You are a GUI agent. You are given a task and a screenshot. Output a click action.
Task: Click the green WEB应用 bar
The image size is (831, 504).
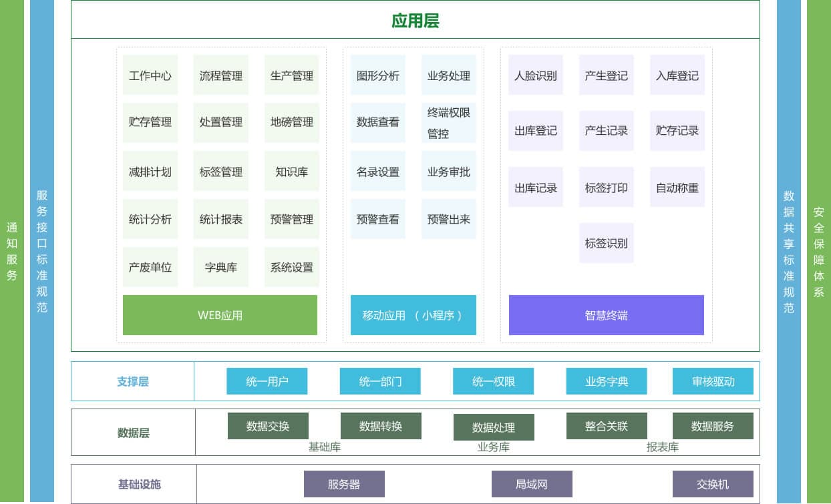(220, 315)
